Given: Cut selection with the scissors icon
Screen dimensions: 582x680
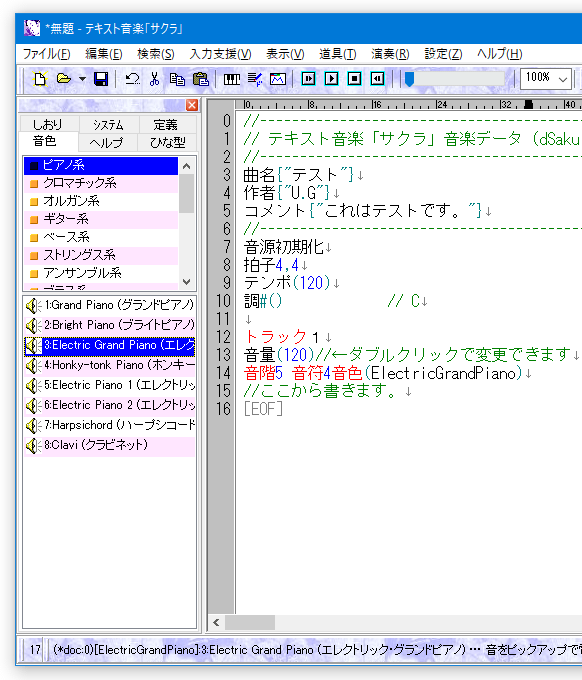Looking at the screenshot, I should [x=154, y=79].
